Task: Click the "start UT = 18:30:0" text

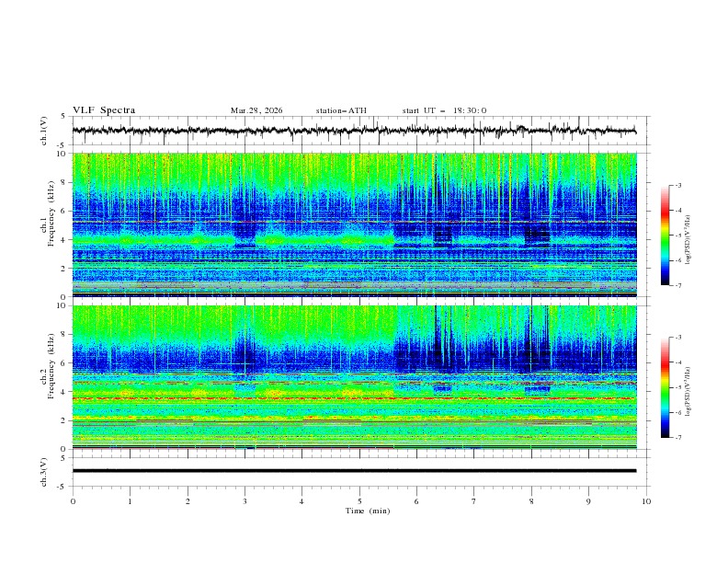Action: [x=444, y=110]
